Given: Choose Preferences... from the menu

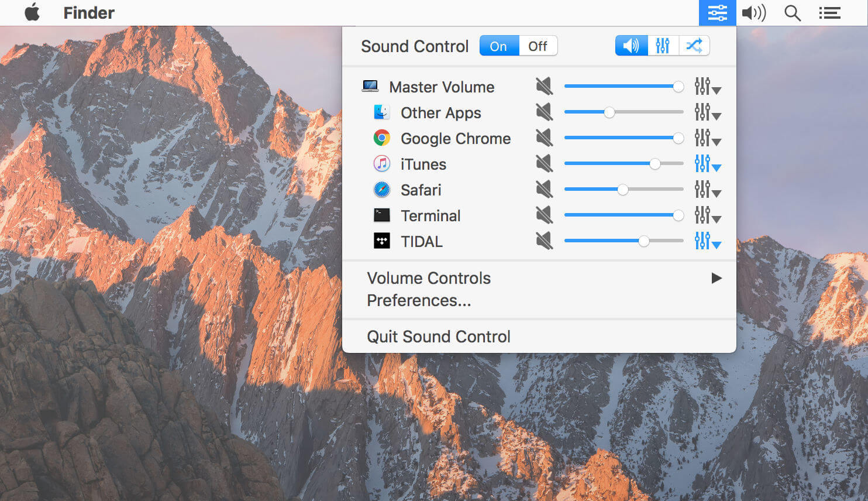Looking at the screenshot, I should tap(419, 300).
